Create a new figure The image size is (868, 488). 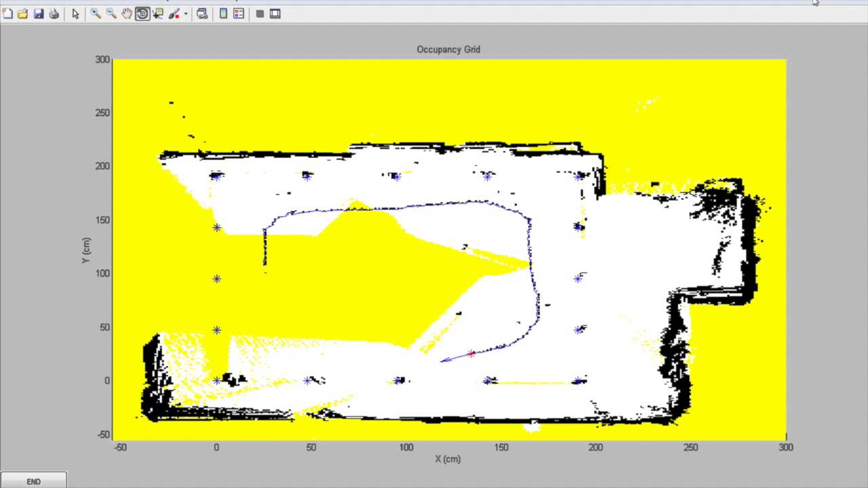pos(7,14)
